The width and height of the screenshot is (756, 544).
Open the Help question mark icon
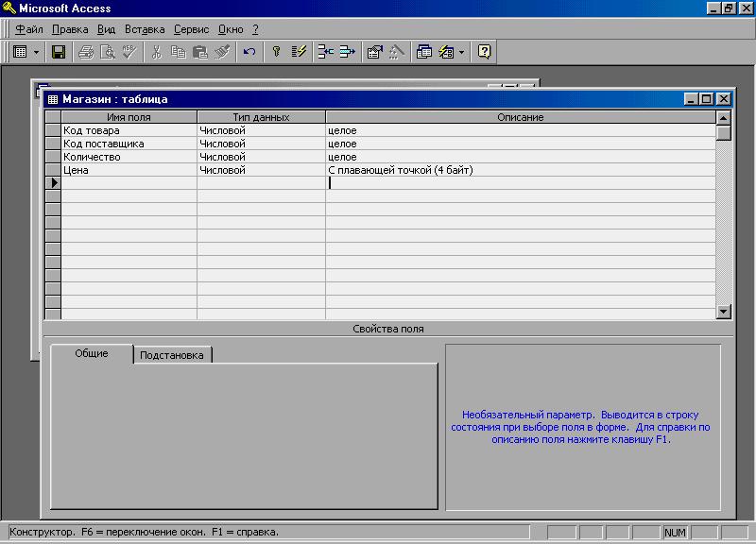[x=484, y=52]
